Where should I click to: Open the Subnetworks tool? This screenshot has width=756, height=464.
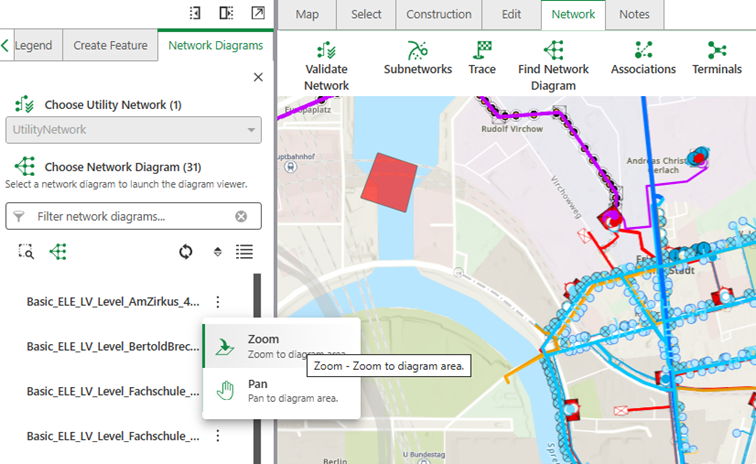(418, 58)
